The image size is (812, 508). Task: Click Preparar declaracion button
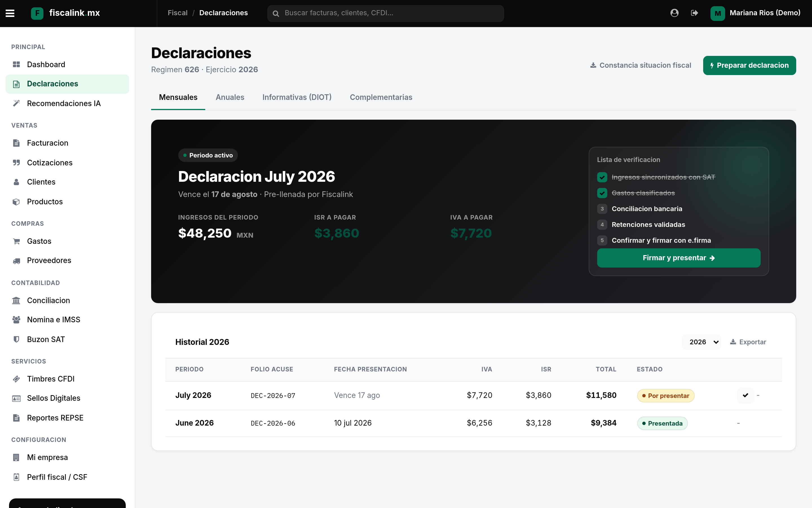[x=749, y=65]
